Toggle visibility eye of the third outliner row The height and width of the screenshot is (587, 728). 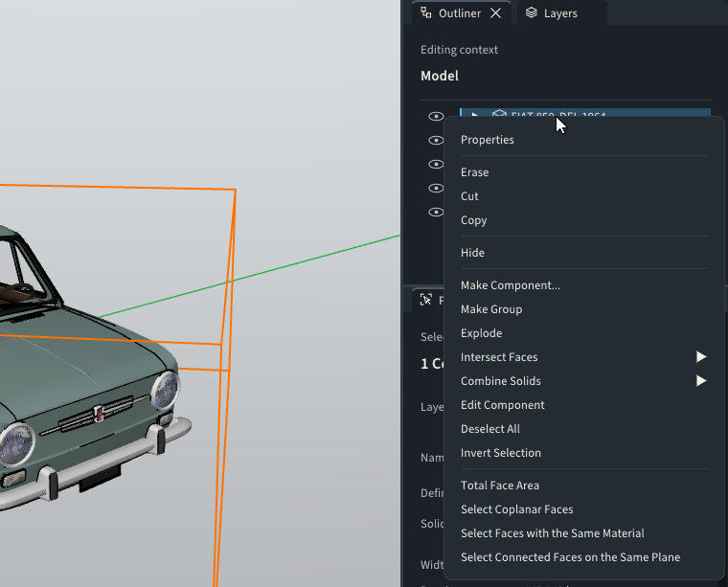point(436,165)
